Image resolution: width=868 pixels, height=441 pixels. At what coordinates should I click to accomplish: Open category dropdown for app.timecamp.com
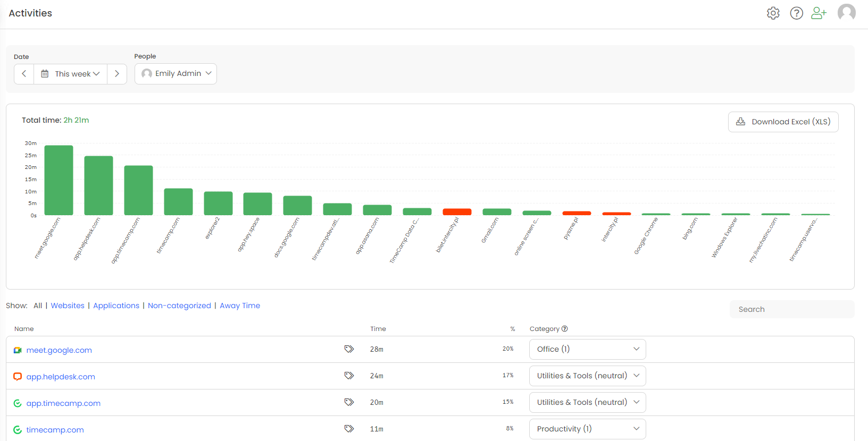588,402
